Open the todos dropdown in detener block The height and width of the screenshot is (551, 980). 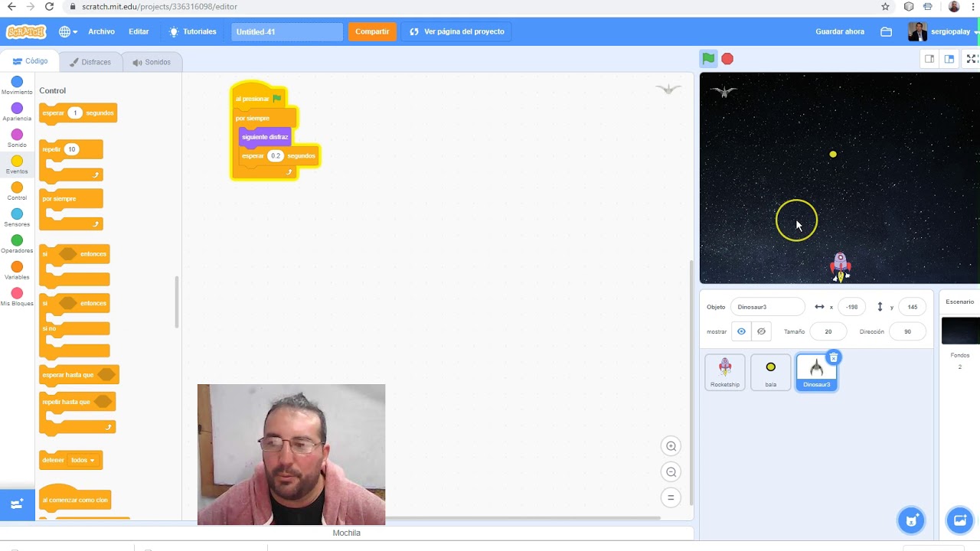(x=83, y=460)
